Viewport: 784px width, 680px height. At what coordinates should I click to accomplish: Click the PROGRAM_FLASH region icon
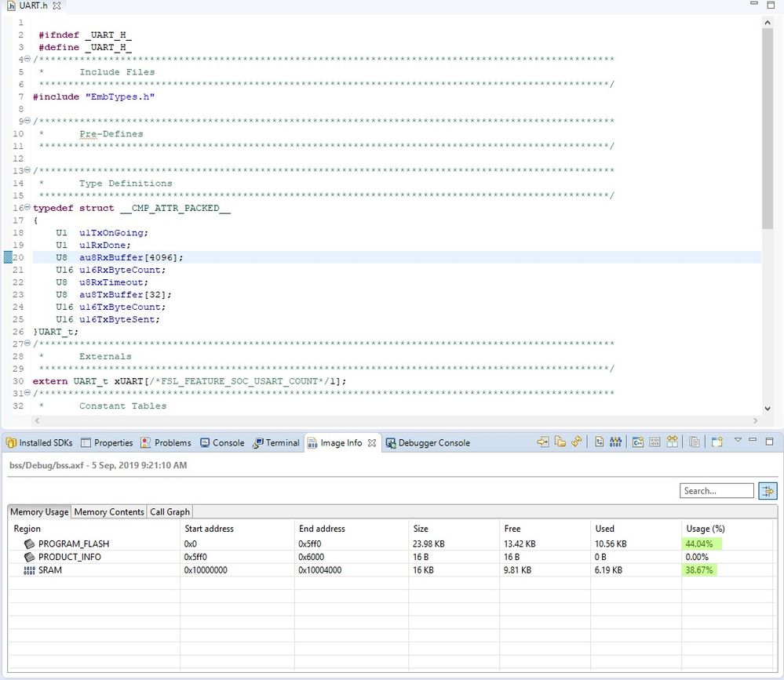29,544
